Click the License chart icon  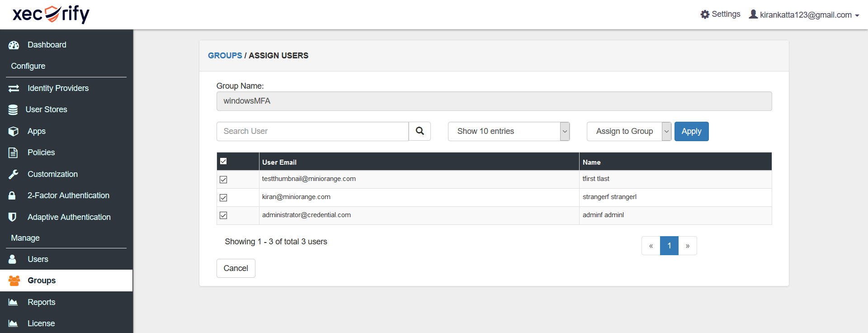pos(13,323)
